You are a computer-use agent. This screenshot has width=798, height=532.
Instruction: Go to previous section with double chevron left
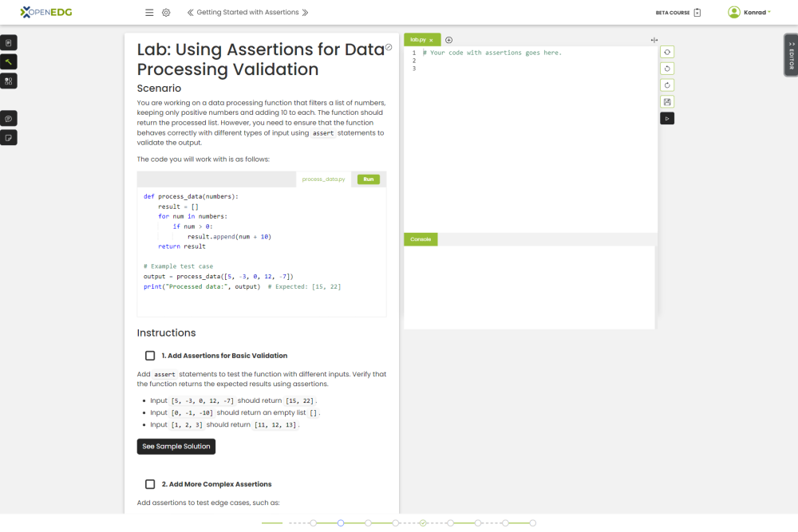[190, 13]
